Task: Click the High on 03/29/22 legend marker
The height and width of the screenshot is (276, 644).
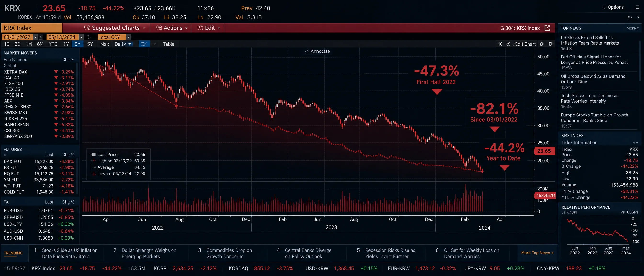Action: (94, 161)
